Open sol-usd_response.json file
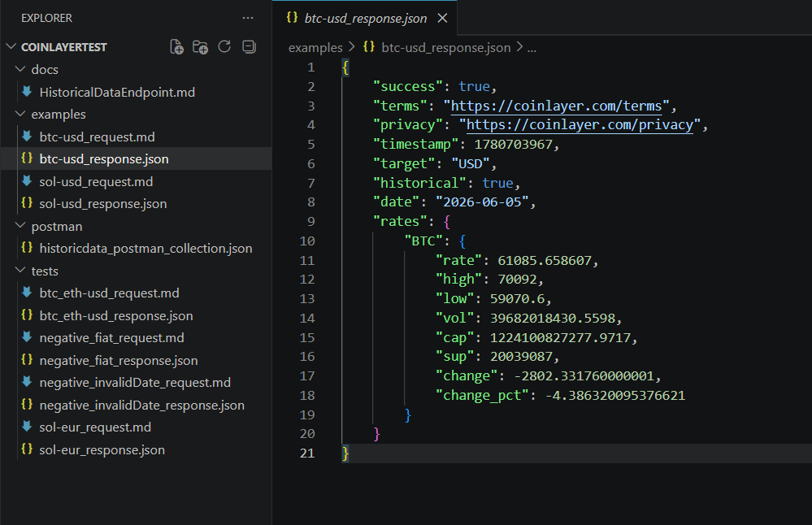 point(136,203)
